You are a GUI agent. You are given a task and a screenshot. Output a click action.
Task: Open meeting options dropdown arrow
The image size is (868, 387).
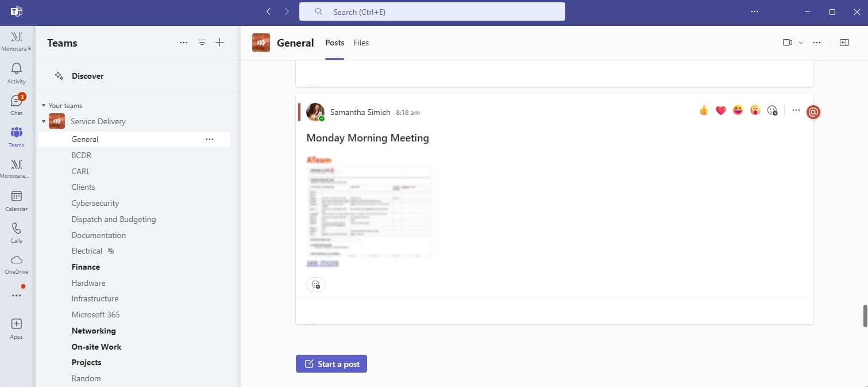coord(800,43)
